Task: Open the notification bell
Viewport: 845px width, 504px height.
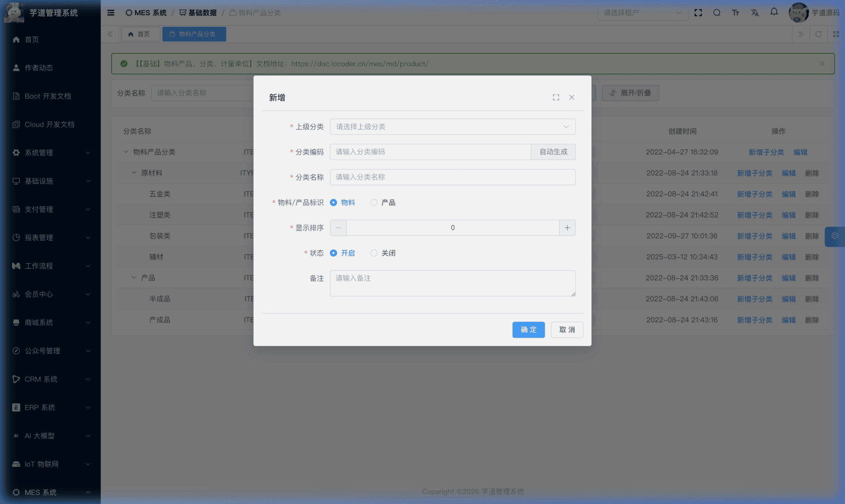Action: [x=774, y=13]
